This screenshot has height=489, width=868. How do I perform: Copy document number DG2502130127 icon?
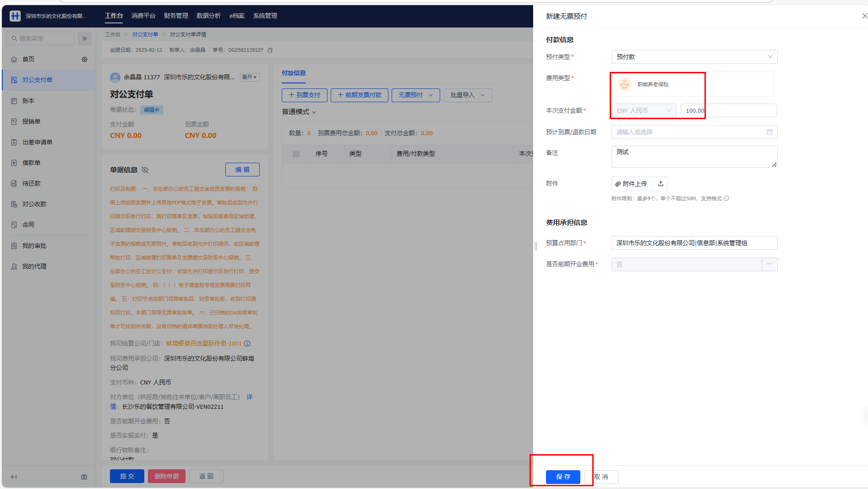click(270, 50)
